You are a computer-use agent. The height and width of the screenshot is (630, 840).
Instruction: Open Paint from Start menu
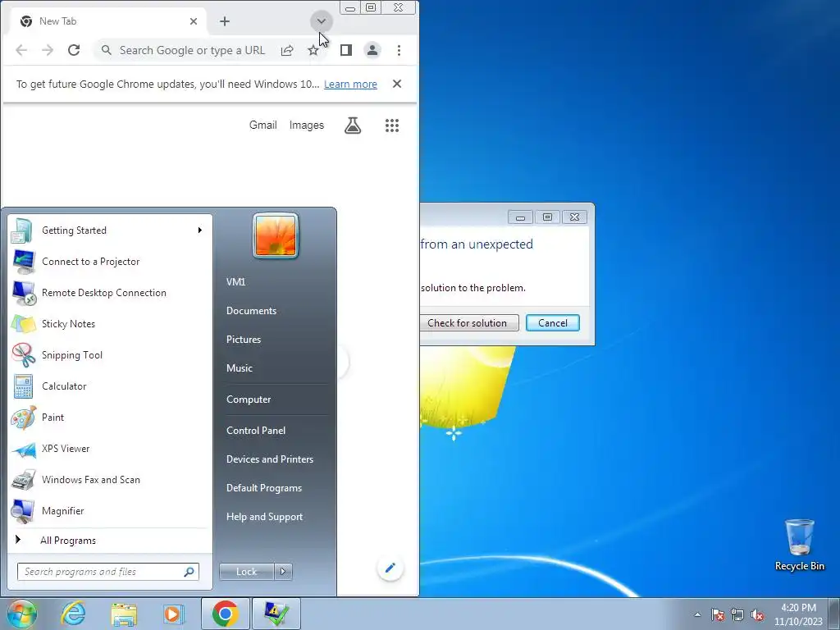coord(111,418)
